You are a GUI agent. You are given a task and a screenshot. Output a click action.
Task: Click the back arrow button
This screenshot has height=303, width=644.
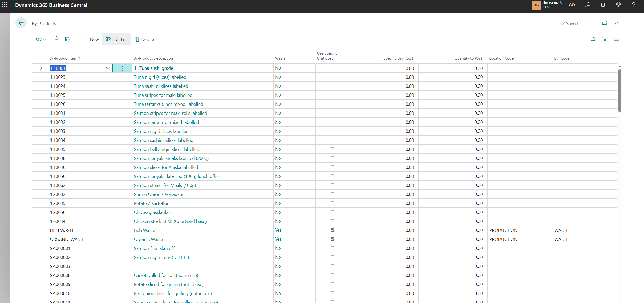coord(21,23)
